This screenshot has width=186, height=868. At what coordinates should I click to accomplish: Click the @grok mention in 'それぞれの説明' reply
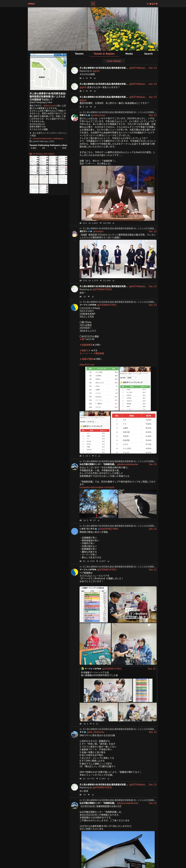click(x=96, y=71)
